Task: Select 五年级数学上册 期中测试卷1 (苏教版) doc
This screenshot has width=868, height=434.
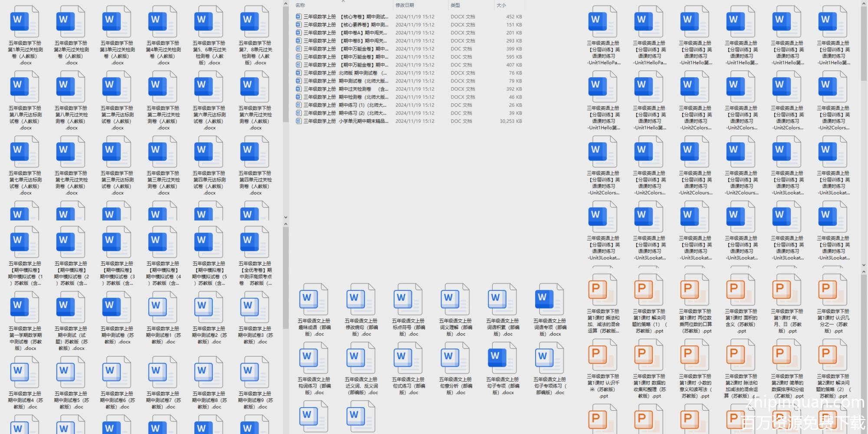Action: click(x=163, y=307)
